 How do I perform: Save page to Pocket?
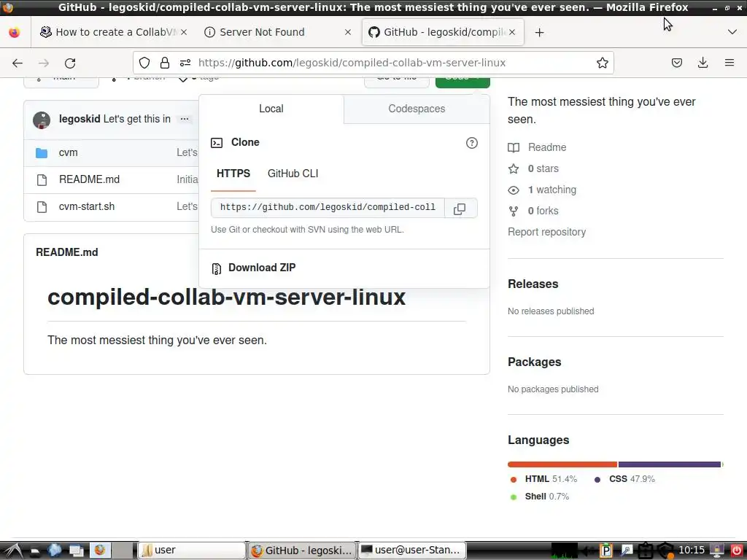pyautogui.click(x=676, y=63)
